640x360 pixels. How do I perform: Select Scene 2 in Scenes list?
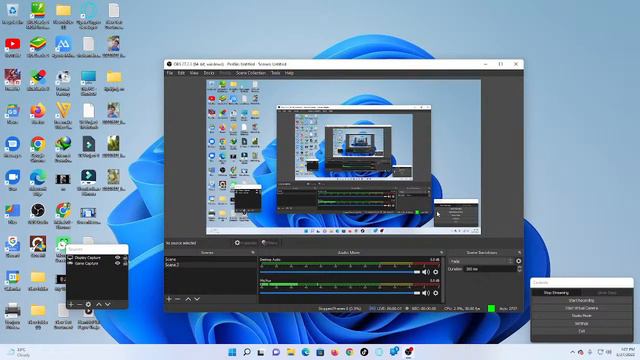pos(211,265)
